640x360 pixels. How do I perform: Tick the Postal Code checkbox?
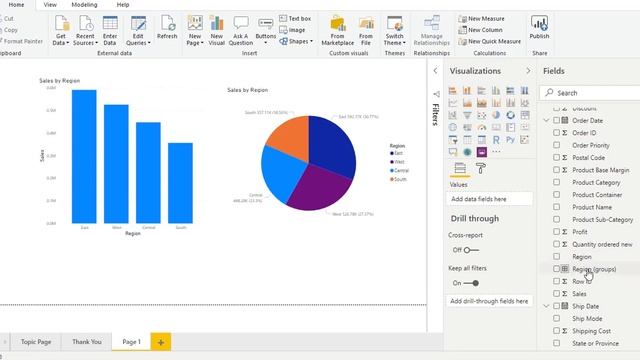point(556,157)
